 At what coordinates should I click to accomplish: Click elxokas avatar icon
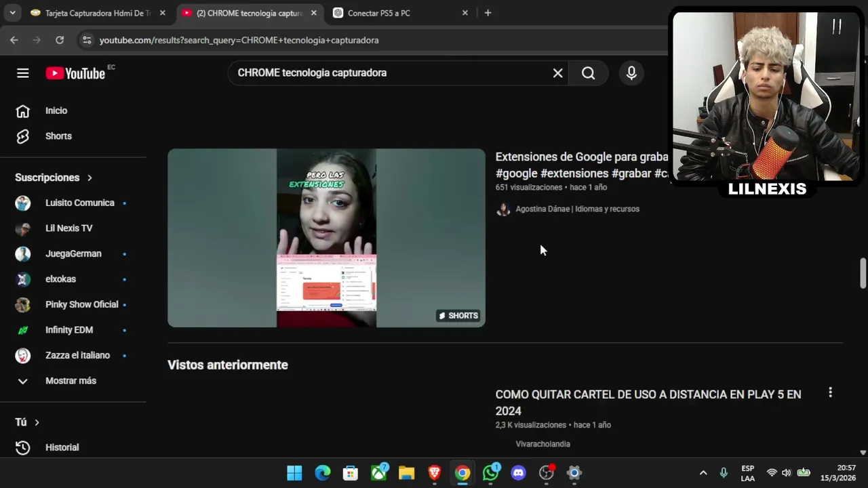coord(23,279)
